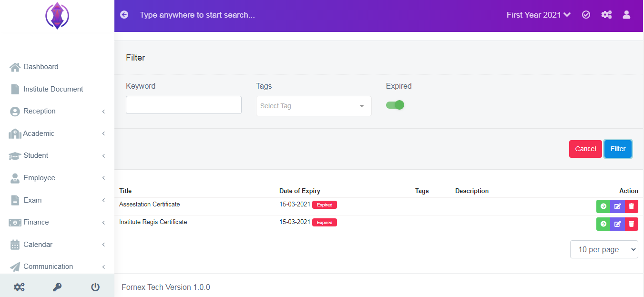Image resolution: width=644 pixels, height=297 pixels.
Task: Click the red Cancel button
Action: [x=585, y=149]
